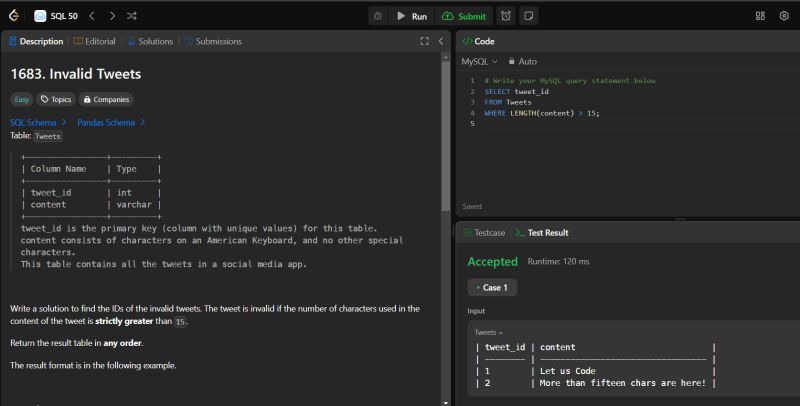
Task: Select Case 1 result
Action: [x=492, y=288]
